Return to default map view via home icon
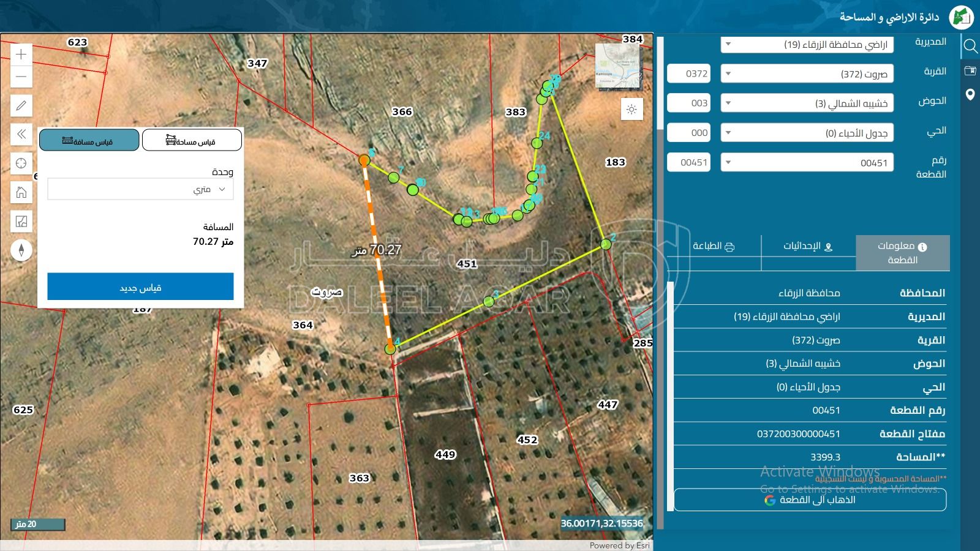This screenshot has height=551, width=980. (x=21, y=193)
